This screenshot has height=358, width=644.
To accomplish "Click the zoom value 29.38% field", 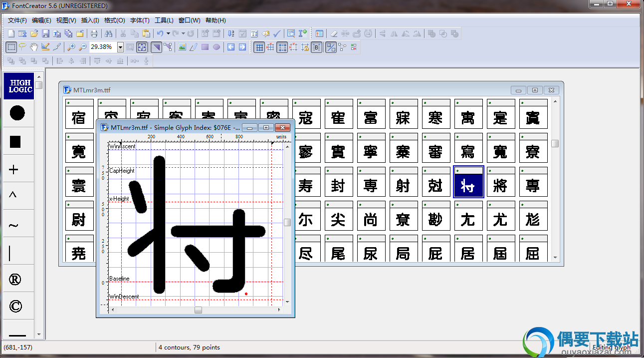I will pos(103,47).
